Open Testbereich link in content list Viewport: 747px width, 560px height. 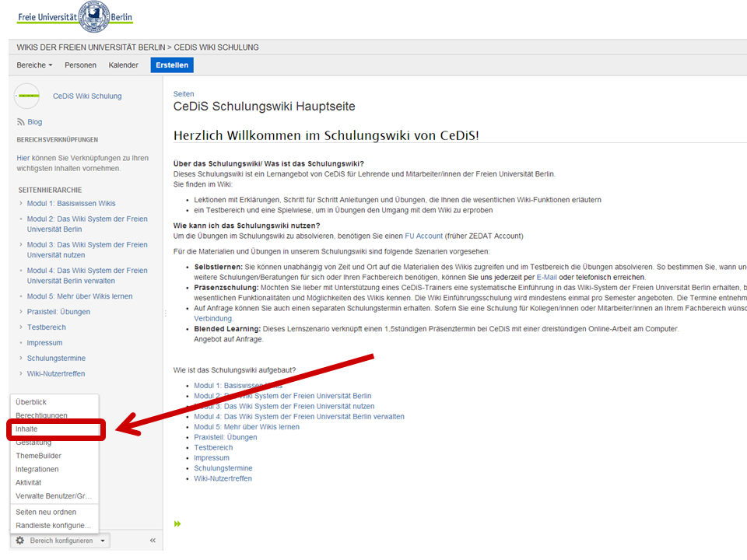pos(213,448)
